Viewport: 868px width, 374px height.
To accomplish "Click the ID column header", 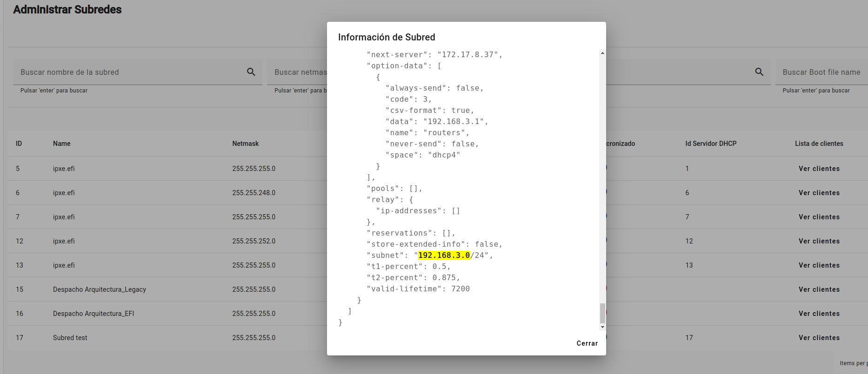I will coord(19,144).
